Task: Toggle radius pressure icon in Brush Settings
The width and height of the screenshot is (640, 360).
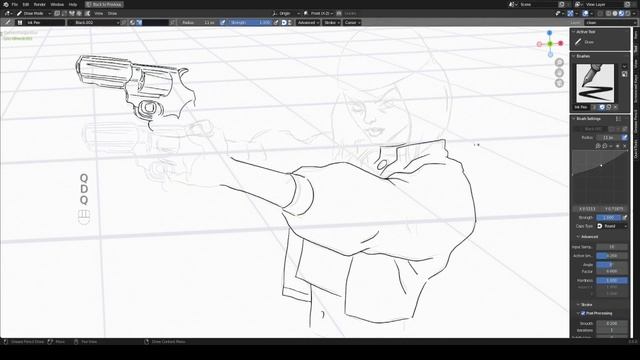Action: 624,138
